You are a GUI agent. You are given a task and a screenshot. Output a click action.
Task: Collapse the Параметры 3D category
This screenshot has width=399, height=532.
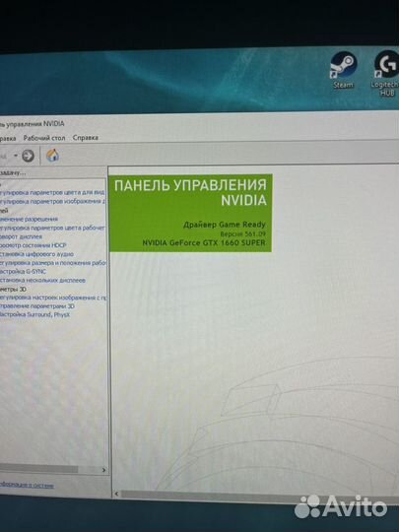point(13,289)
